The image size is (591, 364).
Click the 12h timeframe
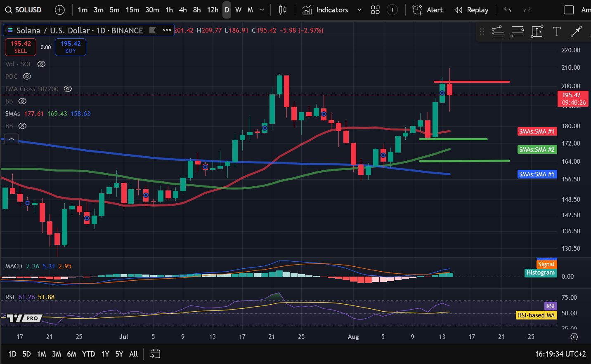[x=213, y=10]
